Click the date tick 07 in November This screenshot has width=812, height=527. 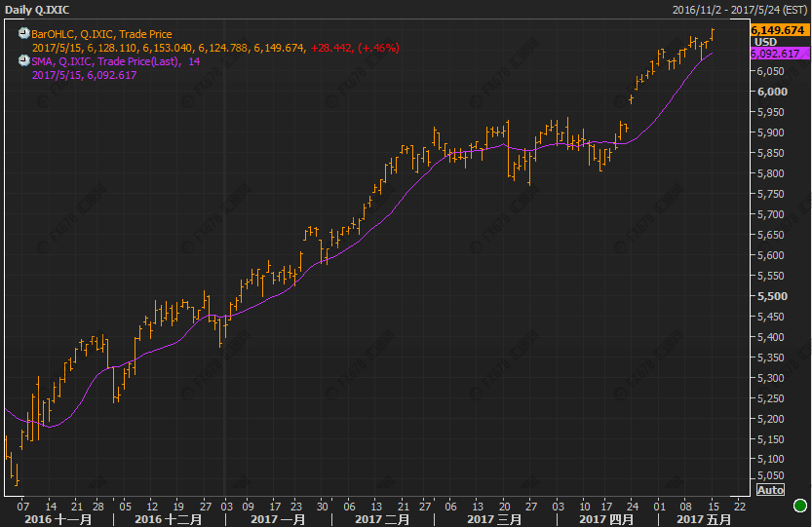click(22, 507)
